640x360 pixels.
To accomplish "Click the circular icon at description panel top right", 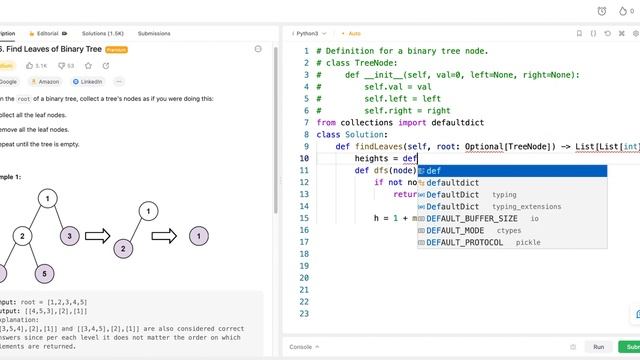I will [x=258, y=49].
